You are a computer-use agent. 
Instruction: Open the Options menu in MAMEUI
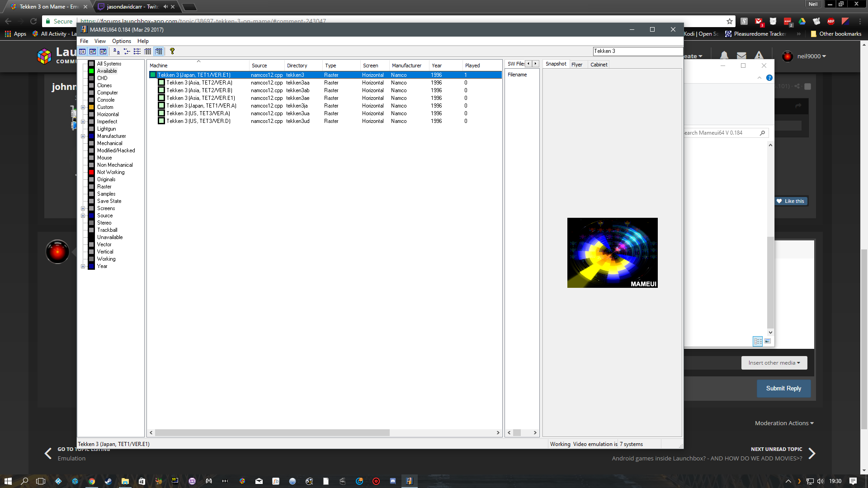click(x=122, y=41)
